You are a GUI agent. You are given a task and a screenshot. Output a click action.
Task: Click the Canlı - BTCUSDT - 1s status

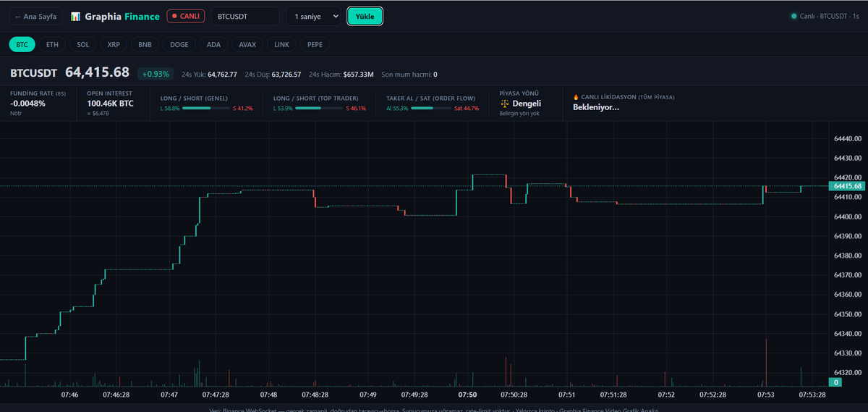[x=825, y=16]
